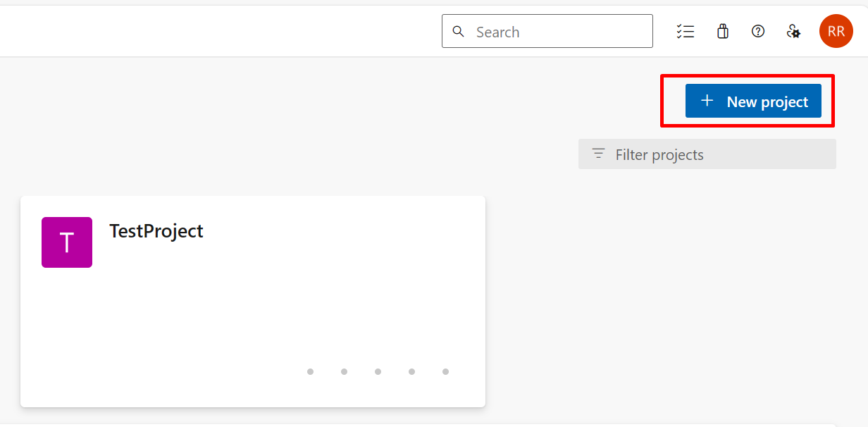Create a new project with New project button

753,101
